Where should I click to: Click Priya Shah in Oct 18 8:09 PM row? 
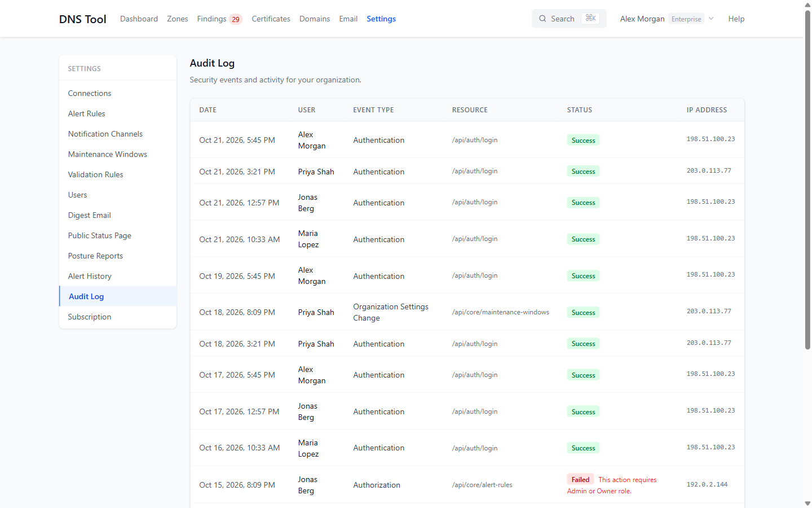(316, 312)
